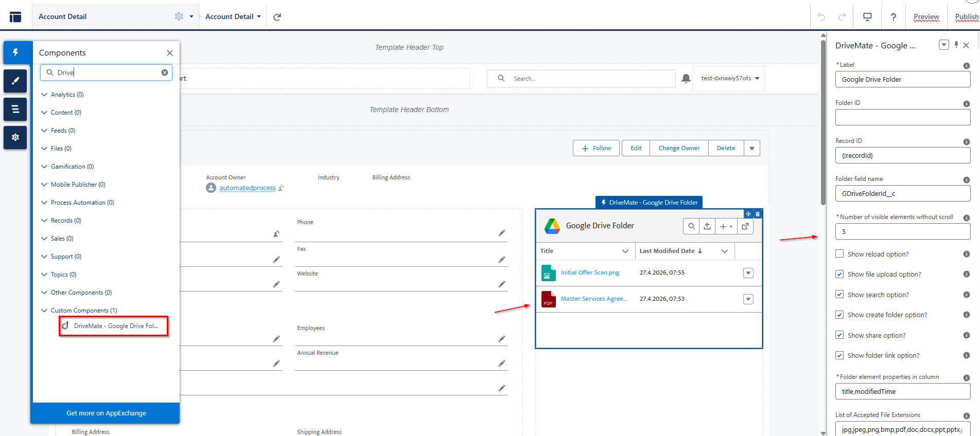This screenshot has height=436, width=980.
Task: Open Last Modified Date column chevron
Action: tap(725, 251)
